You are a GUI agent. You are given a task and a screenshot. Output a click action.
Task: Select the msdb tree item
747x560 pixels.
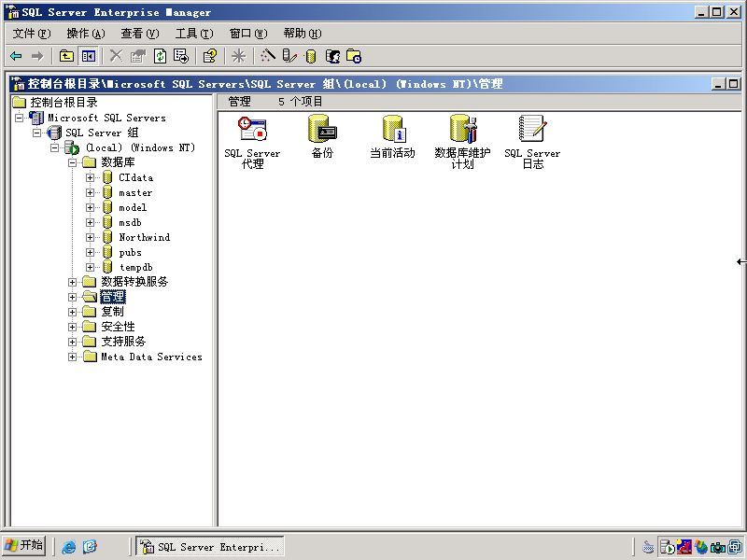click(x=130, y=222)
